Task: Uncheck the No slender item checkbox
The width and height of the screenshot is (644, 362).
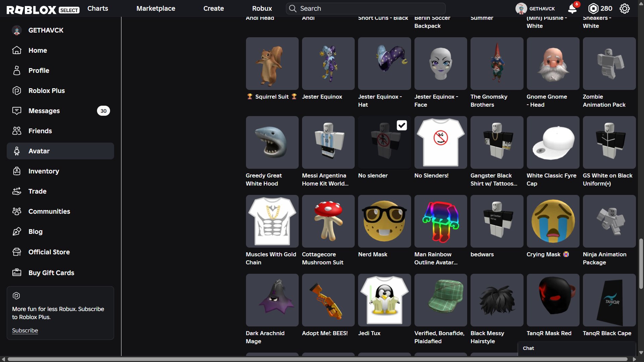Action: (x=402, y=125)
